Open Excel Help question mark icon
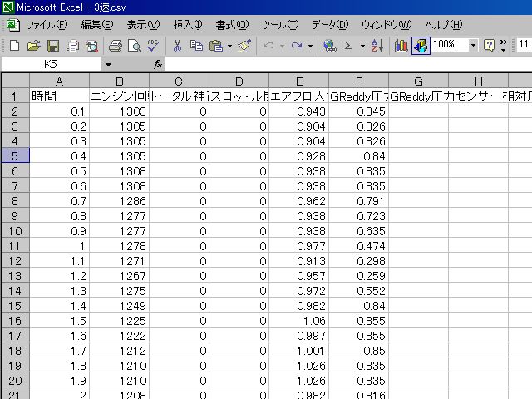Viewport: 532px width, 399px height. pos(489,46)
